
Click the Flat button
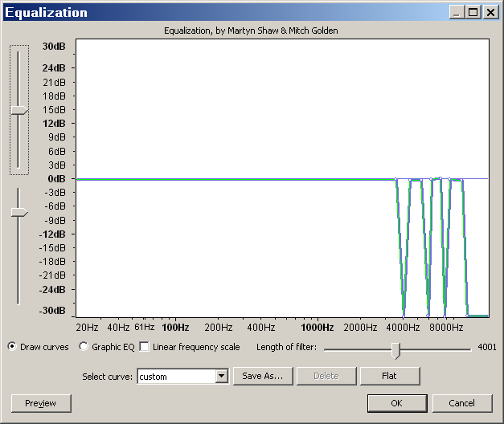pos(390,376)
